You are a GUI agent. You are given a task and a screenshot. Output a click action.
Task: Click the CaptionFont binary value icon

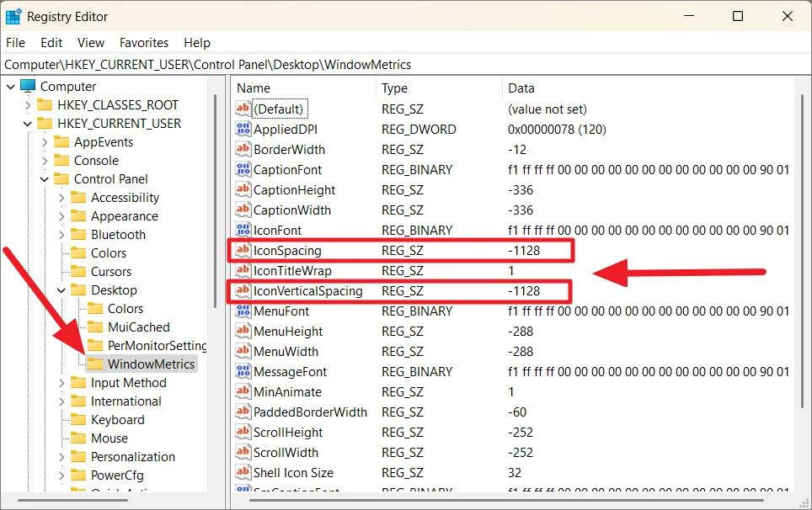(243, 170)
